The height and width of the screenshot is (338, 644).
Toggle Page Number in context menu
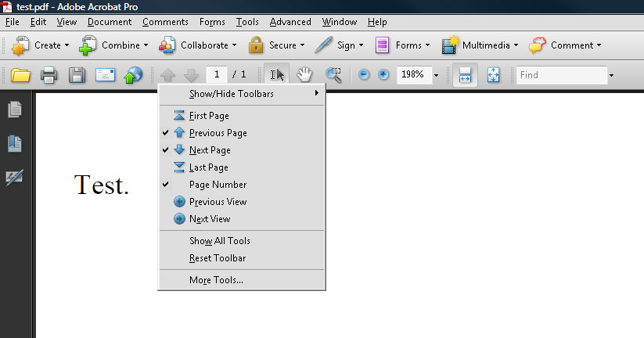[218, 185]
